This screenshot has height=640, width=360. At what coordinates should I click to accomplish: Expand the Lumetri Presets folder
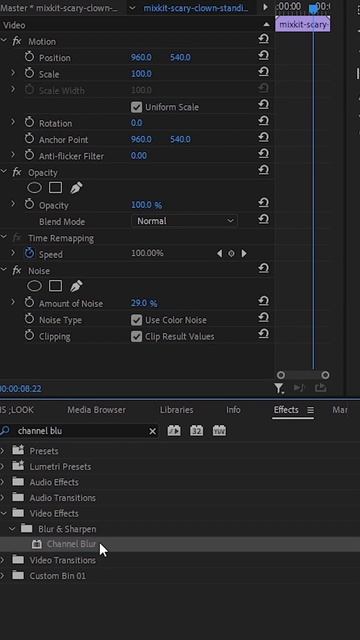(2, 466)
